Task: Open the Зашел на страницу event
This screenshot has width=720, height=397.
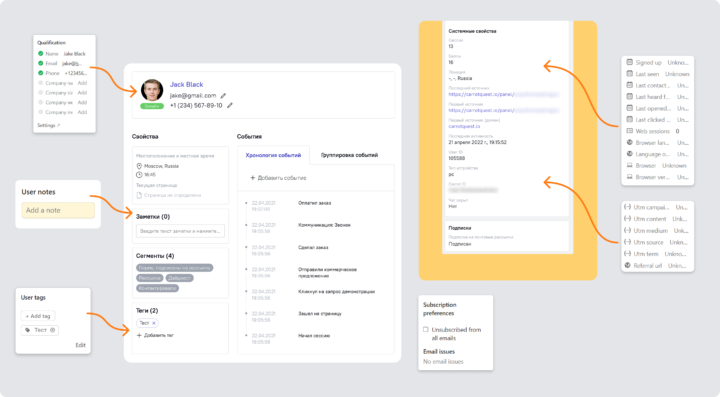Action: pos(320,314)
